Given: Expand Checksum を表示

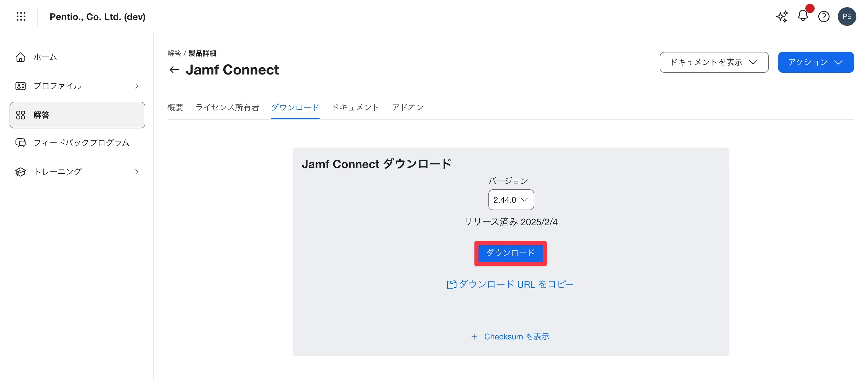Looking at the screenshot, I should click(510, 337).
